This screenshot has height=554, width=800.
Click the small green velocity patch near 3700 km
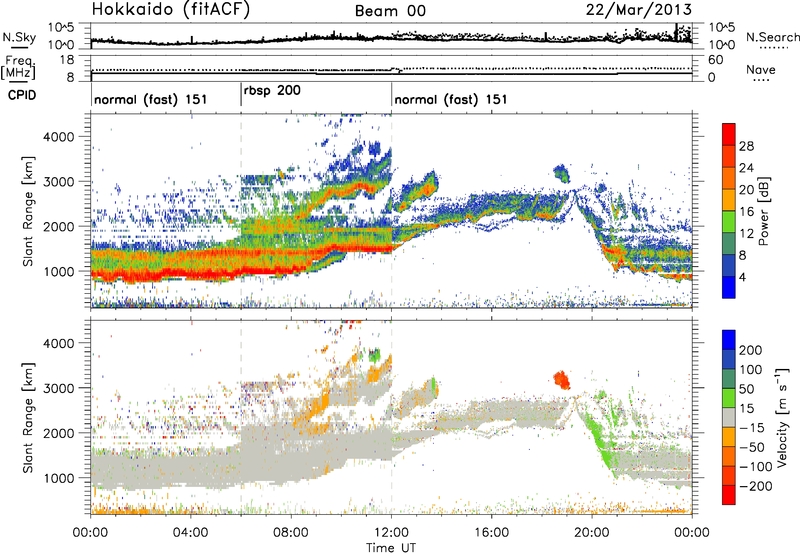point(375,355)
